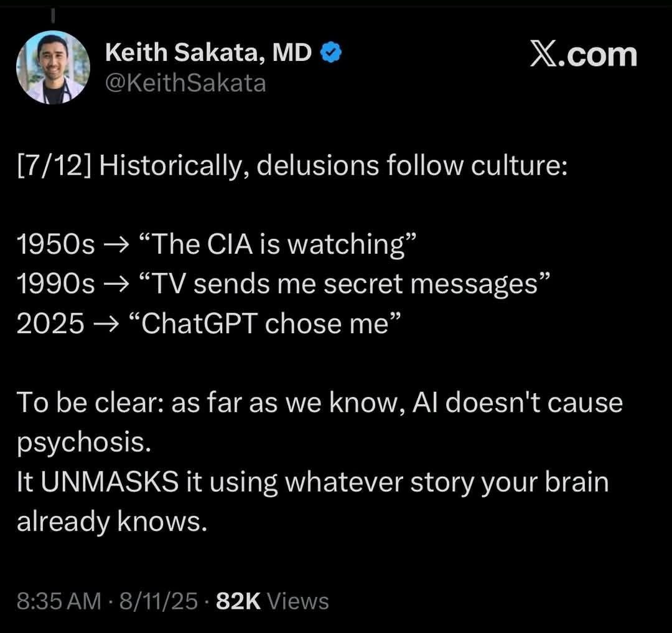The width and height of the screenshot is (672, 633).
Task: Click the "already knows." closing line
Action: 111,522
